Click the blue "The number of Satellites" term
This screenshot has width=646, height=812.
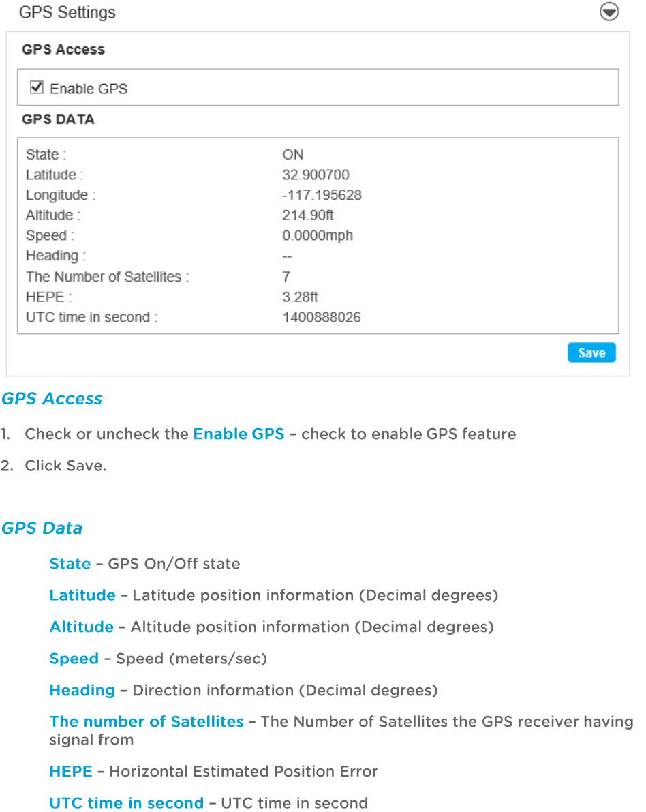point(147,721)
